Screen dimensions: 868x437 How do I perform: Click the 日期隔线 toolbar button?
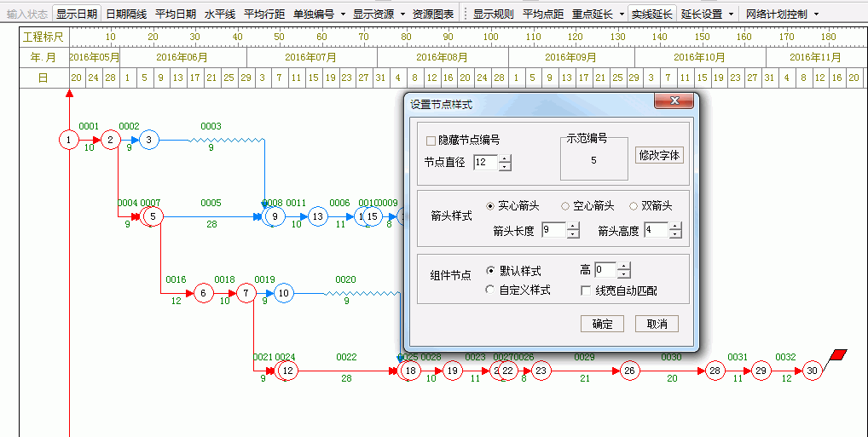pos(126,14)
